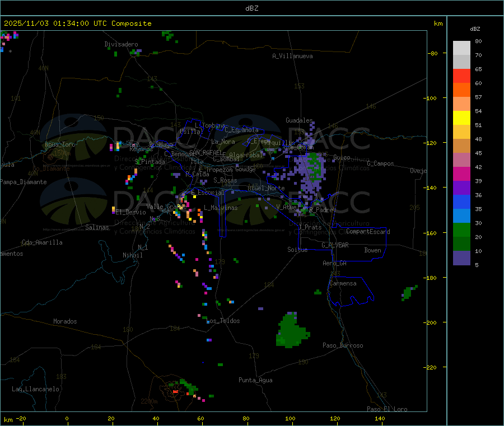This screenshot has height=426, width=504.
Task: Click the large green echo near Paso_Burroso
Action: pos(291,331)
